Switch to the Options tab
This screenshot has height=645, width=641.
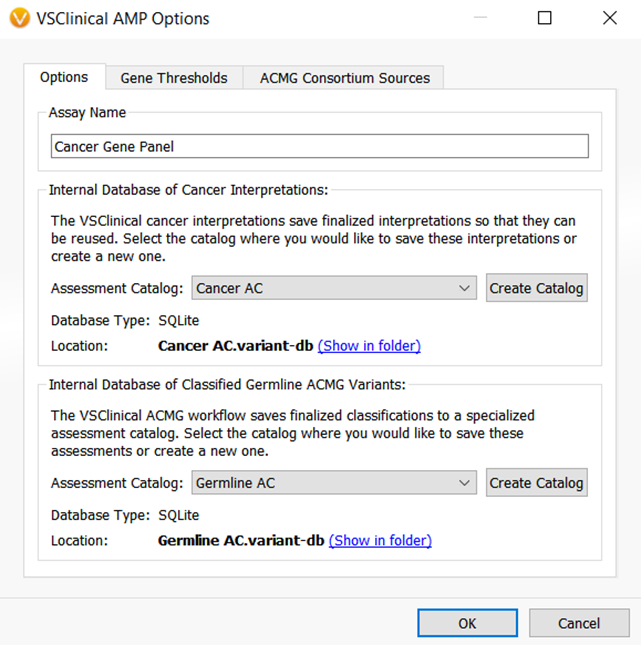(x=64, y=77)
